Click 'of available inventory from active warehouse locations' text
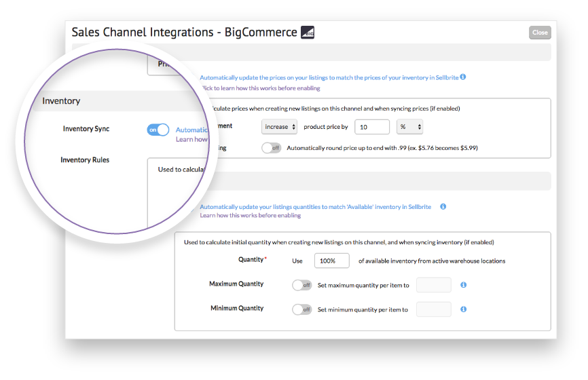 click(432, 261)
